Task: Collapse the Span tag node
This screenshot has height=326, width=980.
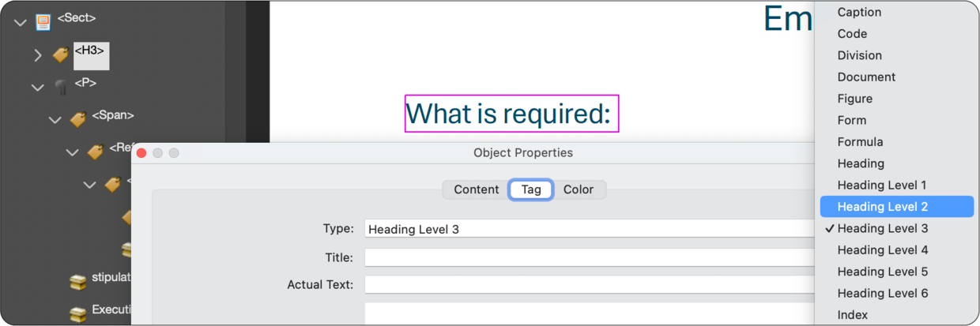Action: (x=55, y=120)
